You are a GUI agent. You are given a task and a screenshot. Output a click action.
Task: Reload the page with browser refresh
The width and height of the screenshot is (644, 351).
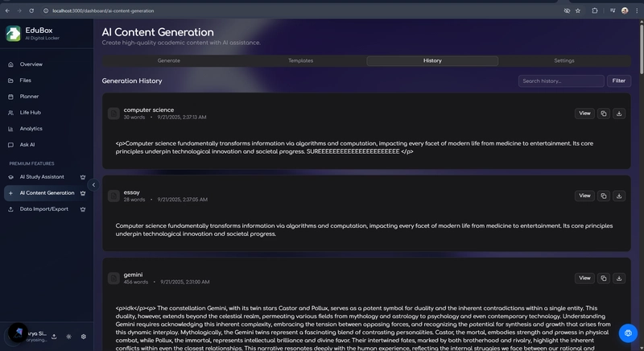31,11
